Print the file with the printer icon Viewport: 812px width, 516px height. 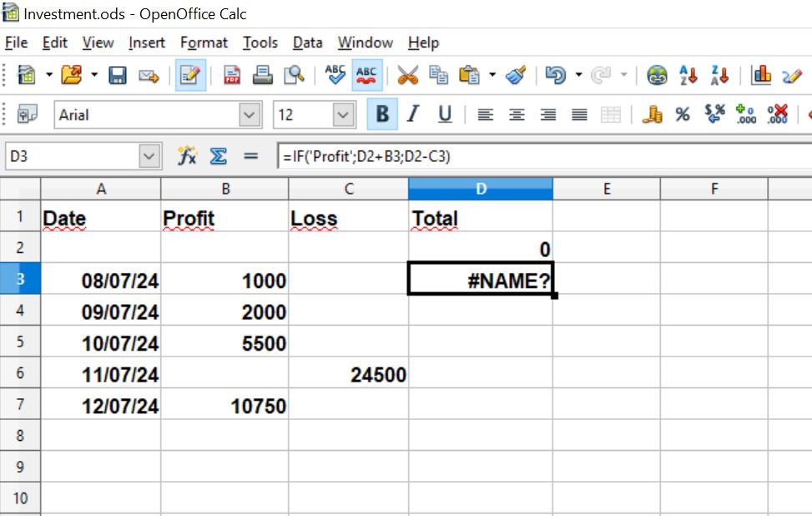tap(263, 75)
